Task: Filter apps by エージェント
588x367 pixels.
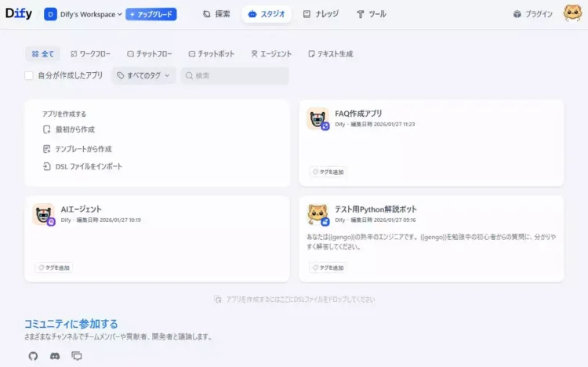Action: tap(271, 54)
